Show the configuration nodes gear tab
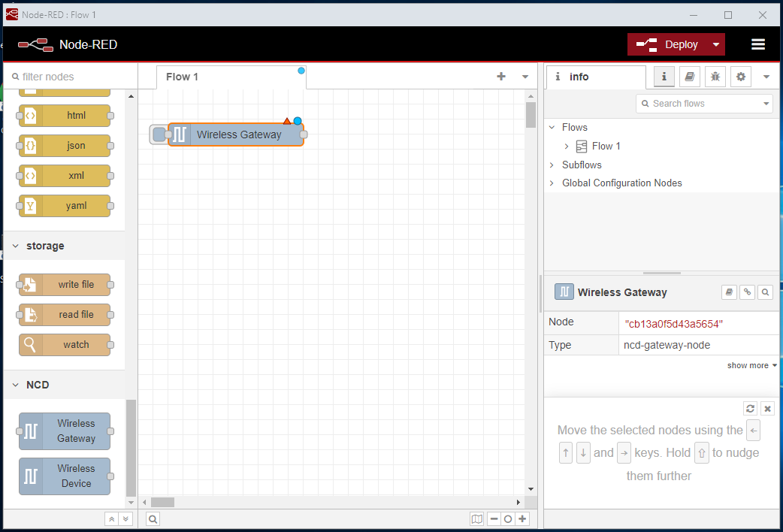The width and height of the screenshot is (783, 532). point(741,77)
